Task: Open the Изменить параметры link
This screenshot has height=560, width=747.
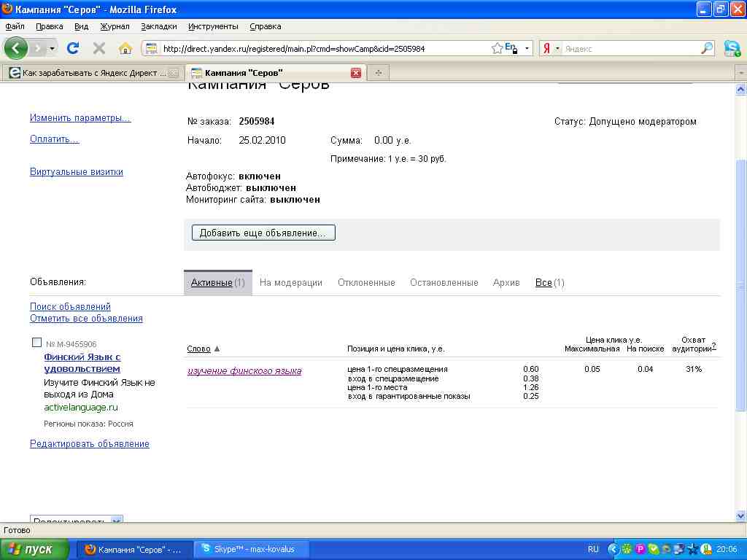Action: (80, 117)
